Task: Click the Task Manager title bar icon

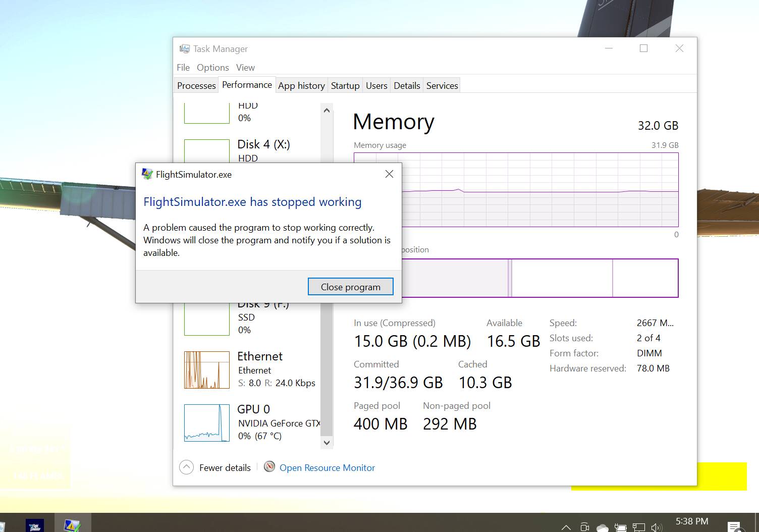Action: (184, 48)
